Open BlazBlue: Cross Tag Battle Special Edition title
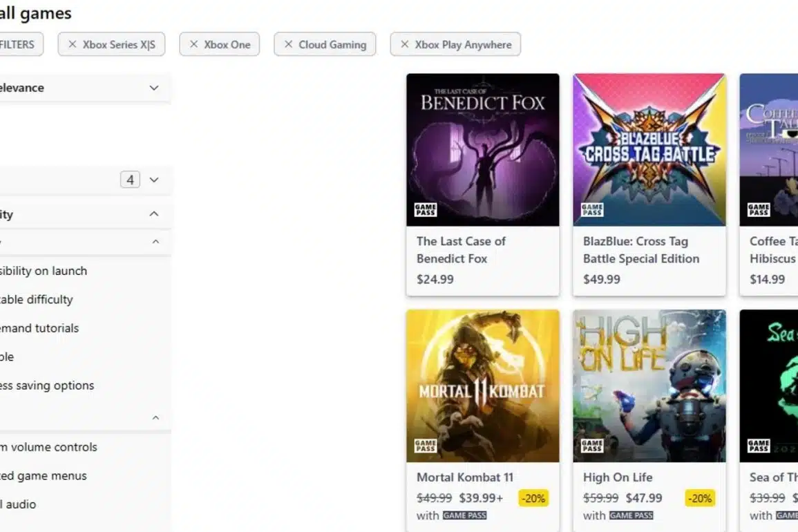This screenshot has width=798, height=532. click(x=641, y=250)
